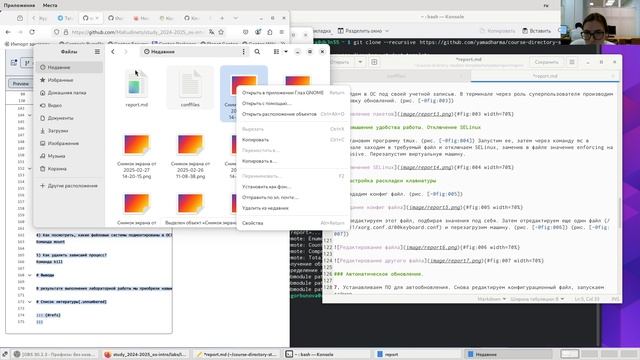Switch to Недавние Files taskbar entry
This screenshot has width=640, height=360.
[509, 354]
